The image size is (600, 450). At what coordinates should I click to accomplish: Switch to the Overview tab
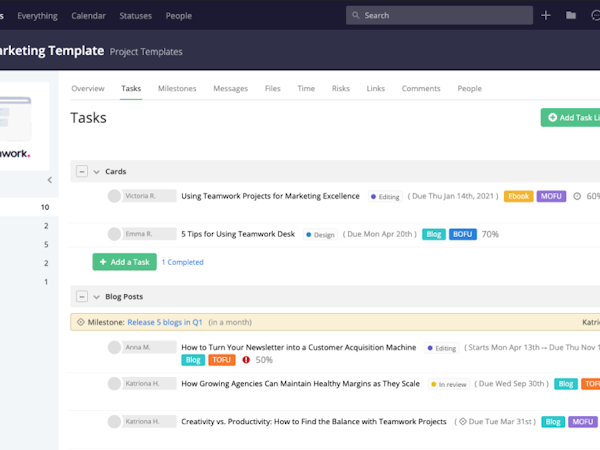tap(88, 88)
